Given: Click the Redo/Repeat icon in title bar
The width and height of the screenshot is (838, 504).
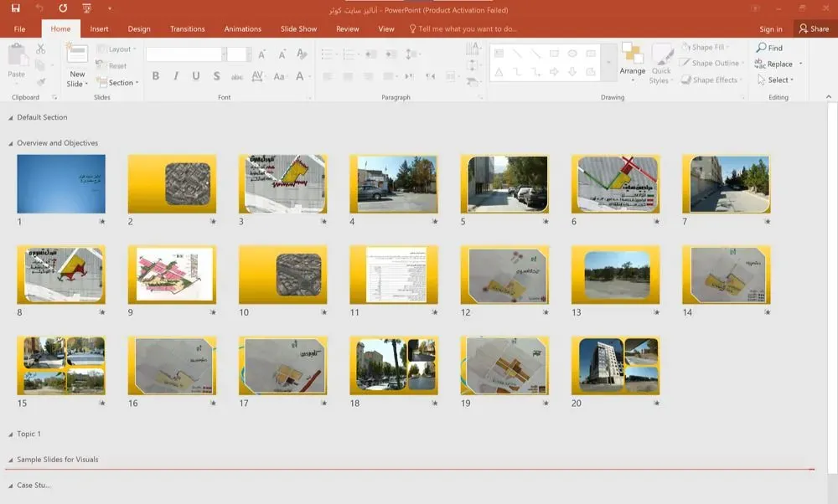Looking at the screenshot, I should coord(63,9).
